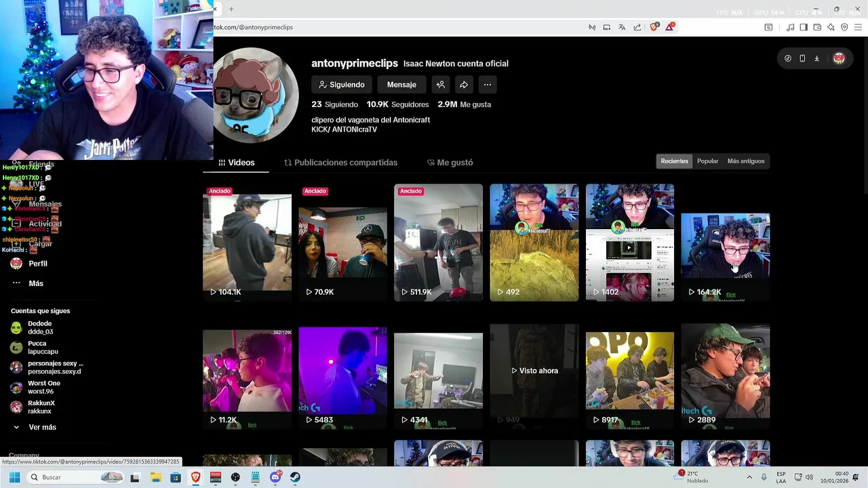Open Discord from the taskbar
This screenshot has width=868, height=488.
[x=275, y=477]
